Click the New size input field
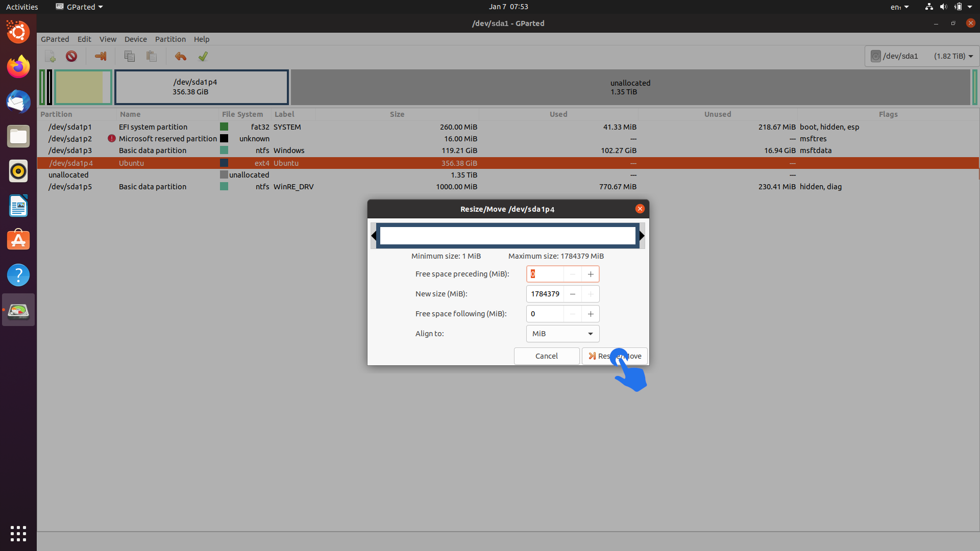This screenshot has height=551, width=980. tap(545, 294)
